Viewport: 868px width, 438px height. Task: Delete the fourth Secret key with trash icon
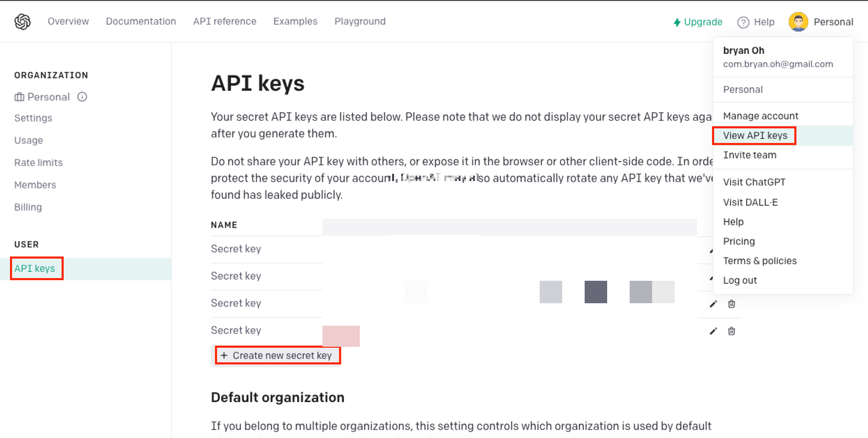(732, 331)
